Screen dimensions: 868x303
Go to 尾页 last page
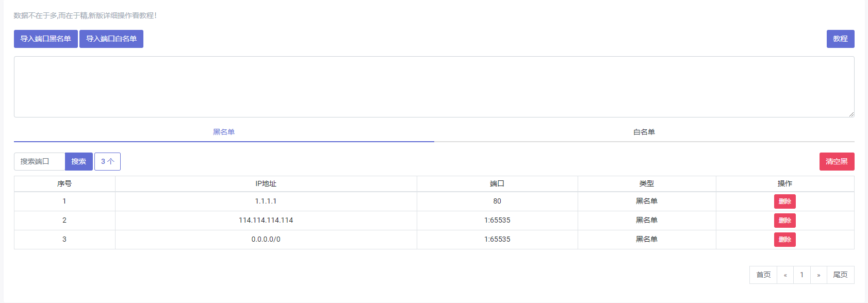(x=841, y=275)
